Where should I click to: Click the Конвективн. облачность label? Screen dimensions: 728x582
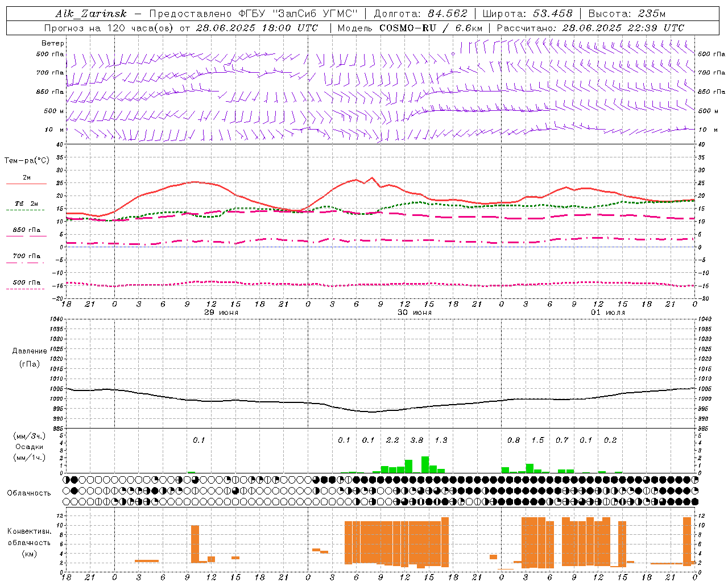[x=29, y=537]
